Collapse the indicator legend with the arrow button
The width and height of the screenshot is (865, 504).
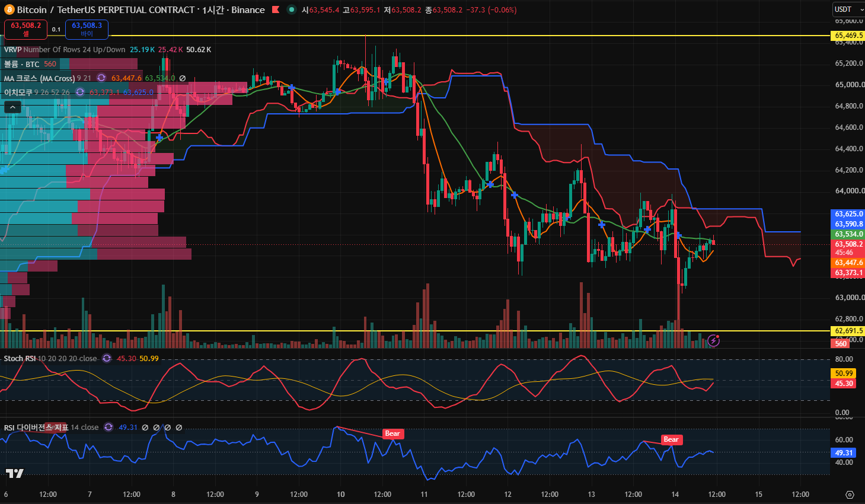(13, 107)
